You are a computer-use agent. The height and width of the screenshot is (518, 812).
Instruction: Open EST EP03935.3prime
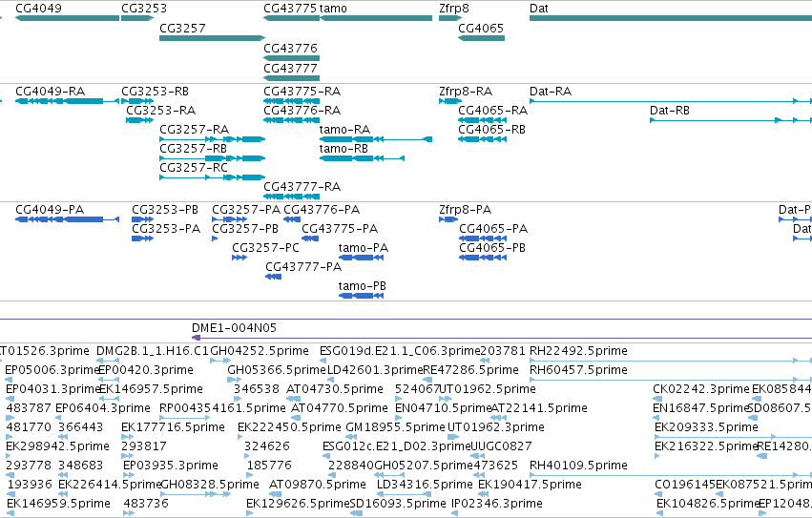[x=171, y=466]
